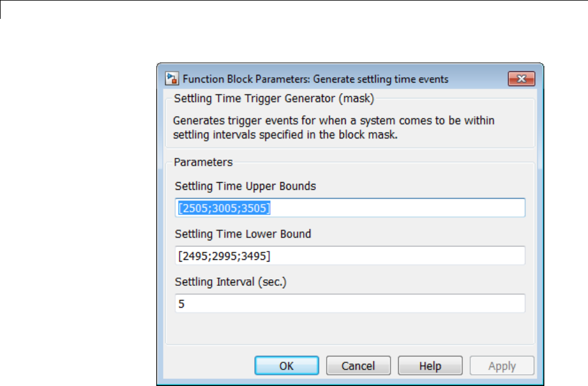Click the "Settling Time Lower Bound" label
Image resolution: width=588 pixels, height=386 pixels.
(243, 234)
